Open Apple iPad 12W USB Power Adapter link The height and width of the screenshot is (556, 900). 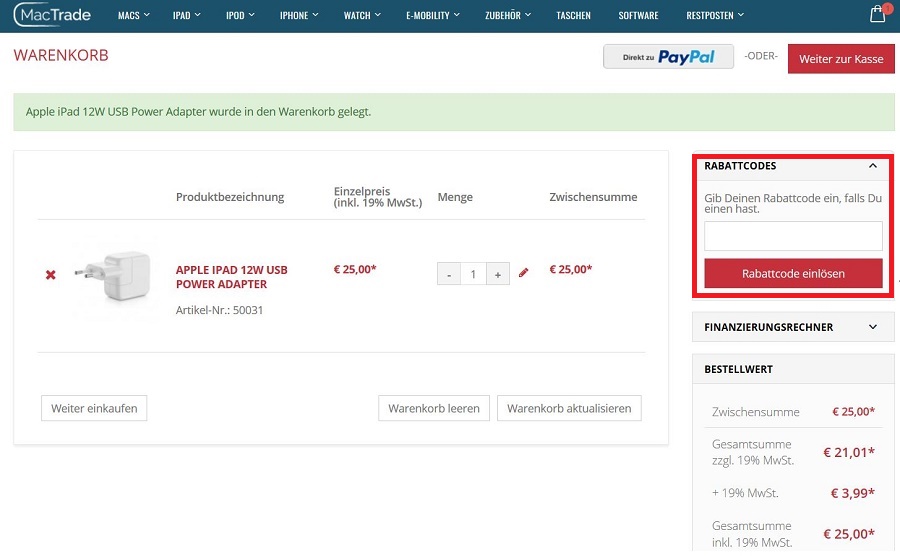[232, 277]
